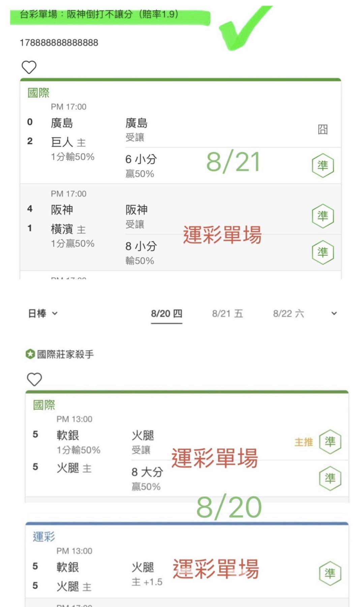Viewport: 364px width, 607px height.
Task: Click the 運彩 heading on the blue card
Action: (44, 537)
